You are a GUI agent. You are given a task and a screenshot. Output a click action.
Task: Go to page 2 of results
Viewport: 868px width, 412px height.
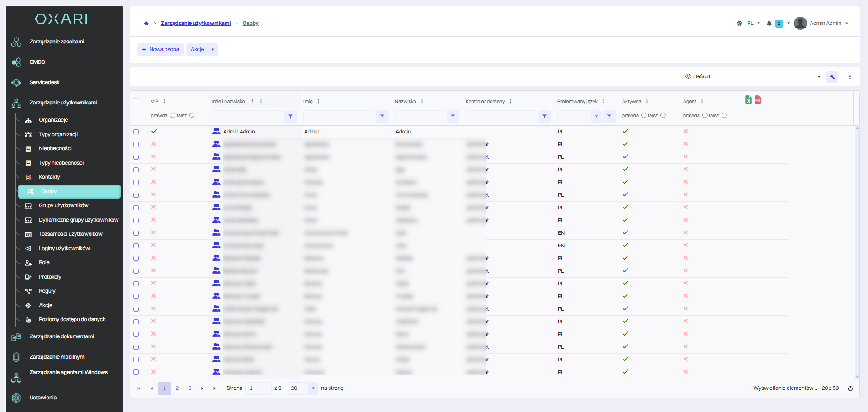(177, 388)
